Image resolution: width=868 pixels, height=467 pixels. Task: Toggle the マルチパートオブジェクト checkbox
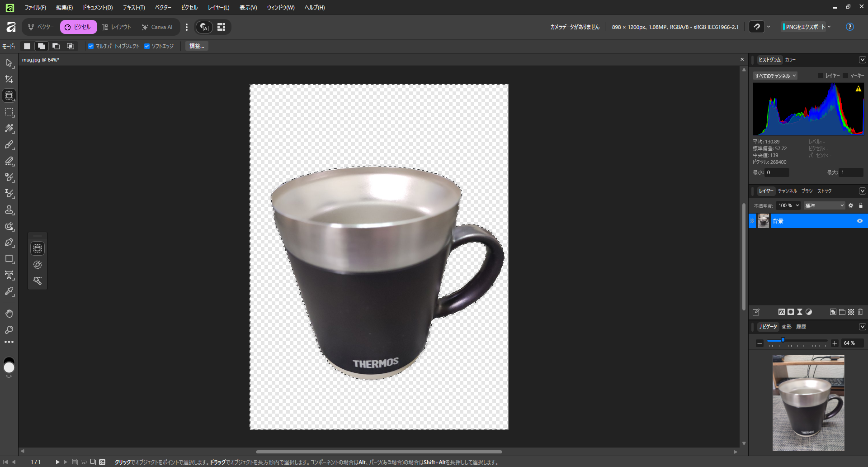click(91, 46)
